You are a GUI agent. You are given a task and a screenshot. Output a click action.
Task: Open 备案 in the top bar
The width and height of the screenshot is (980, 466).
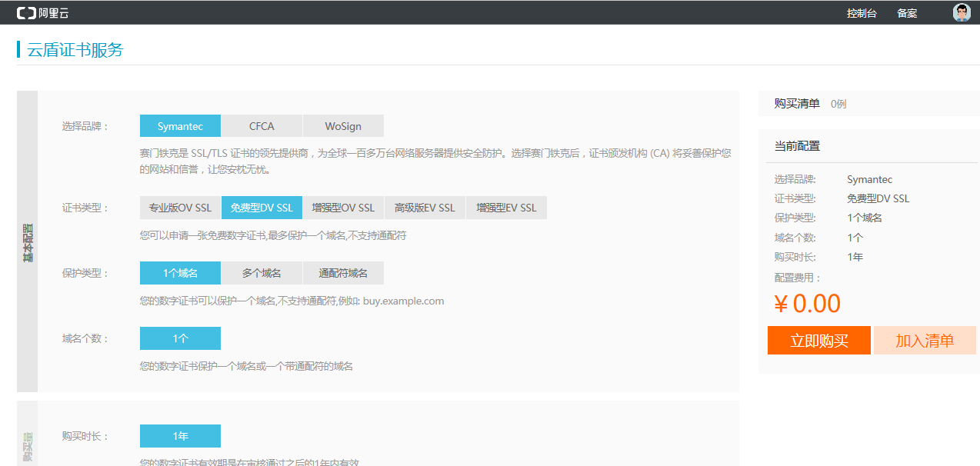tap(907, 13)
